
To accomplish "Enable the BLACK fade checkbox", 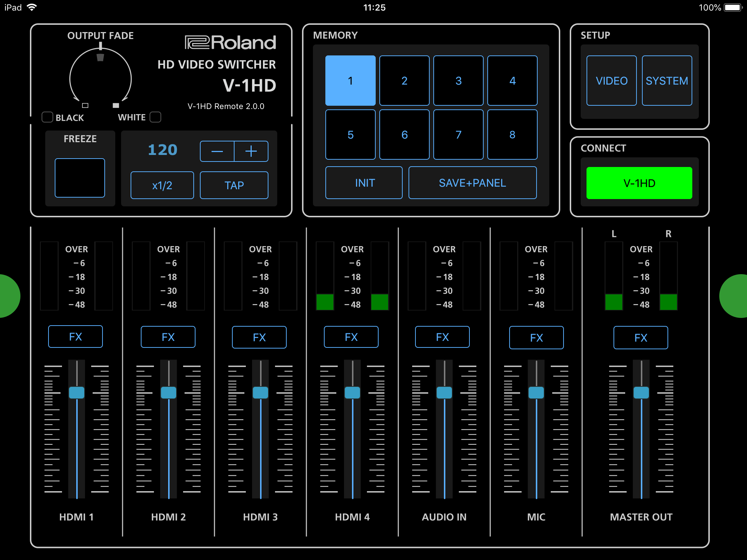I will [x=47, y=117].
